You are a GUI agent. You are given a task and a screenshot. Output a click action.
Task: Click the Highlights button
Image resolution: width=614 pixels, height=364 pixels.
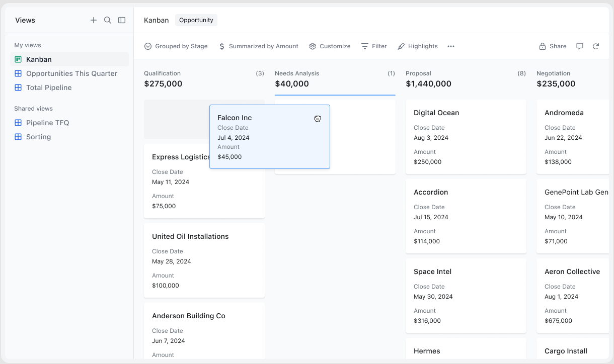tap(418, 46)
